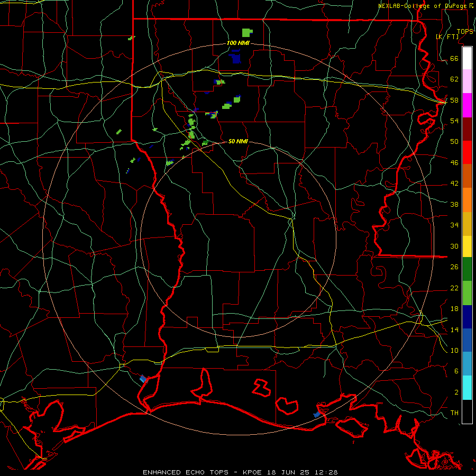
Task: Click the medium blue 18 kft swatch
Action: point(467,340)
